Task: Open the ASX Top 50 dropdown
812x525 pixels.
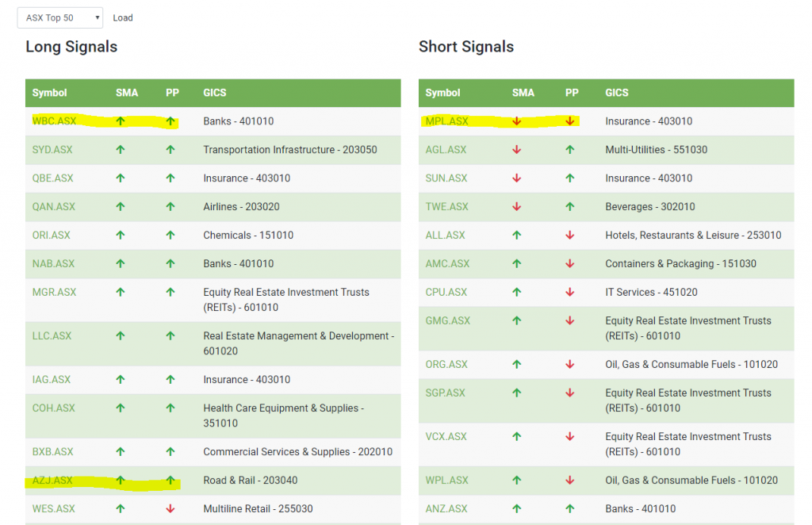Action: [60, 17]
